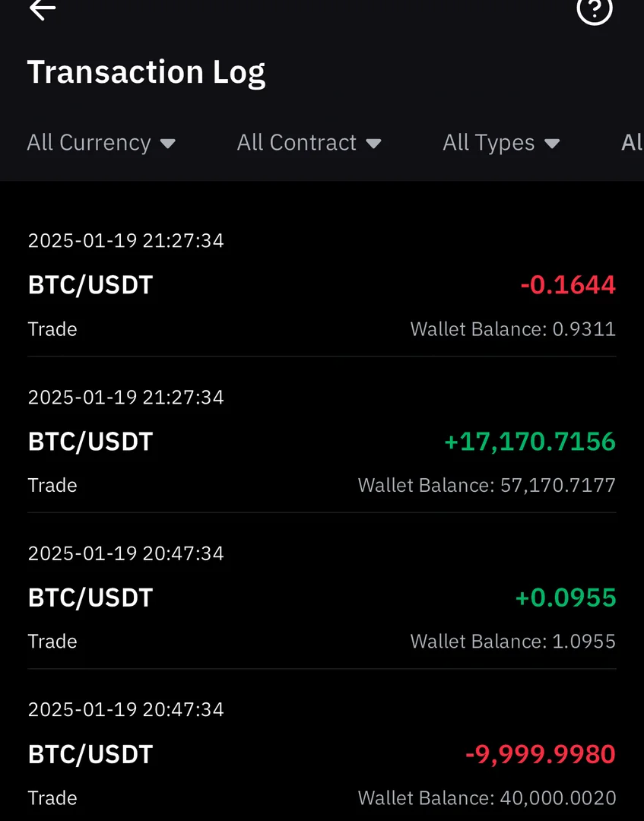
Task: Open the All Contract filter label
Action: pyautogui.click(x=297, y=143)
